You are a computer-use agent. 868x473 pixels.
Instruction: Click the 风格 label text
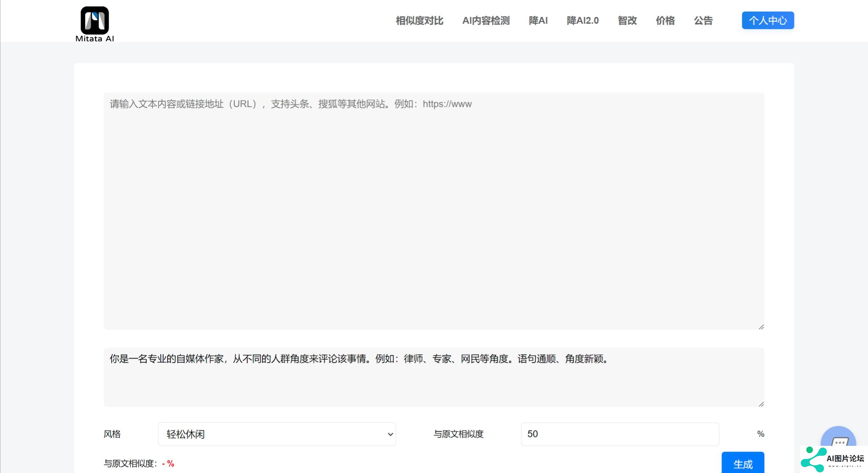tap(112, 434)
